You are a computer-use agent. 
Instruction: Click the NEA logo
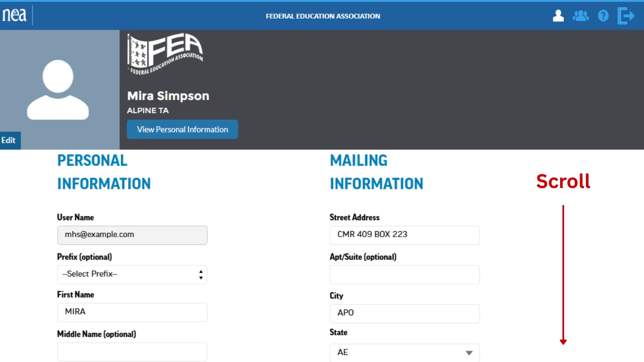point(14,15)
